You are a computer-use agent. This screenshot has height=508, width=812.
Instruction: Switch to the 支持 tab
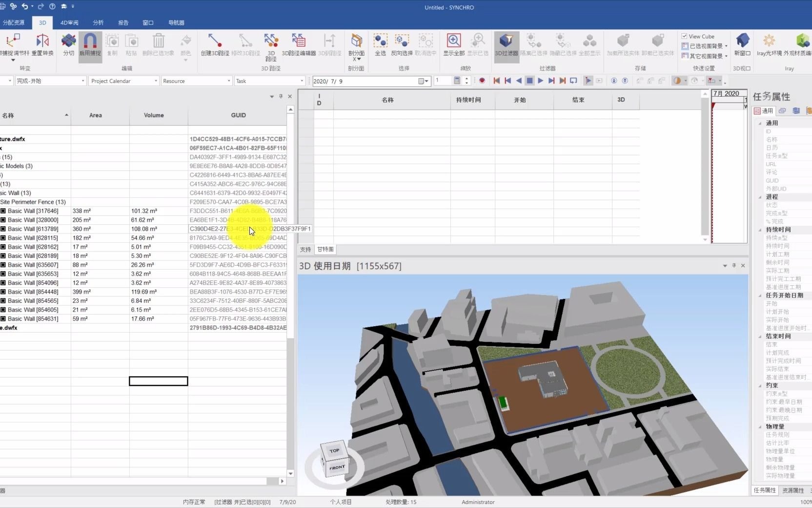click(x=305, y=250)
